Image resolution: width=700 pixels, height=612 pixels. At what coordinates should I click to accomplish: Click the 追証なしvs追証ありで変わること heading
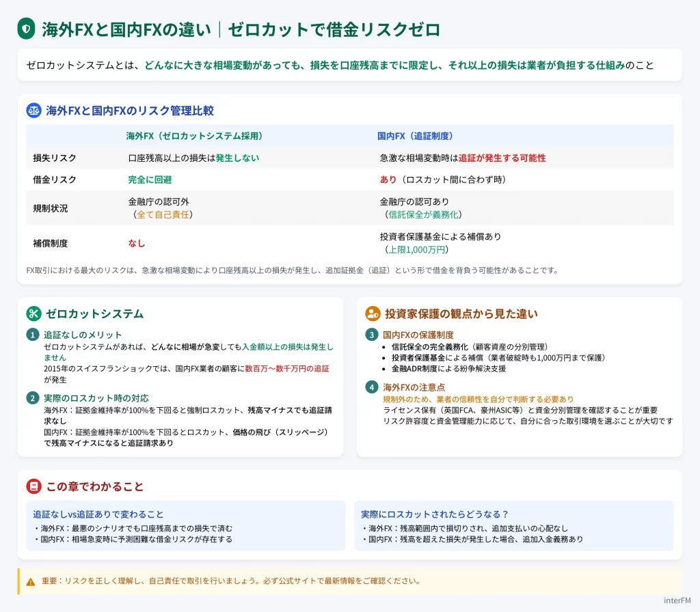[98, 514]
